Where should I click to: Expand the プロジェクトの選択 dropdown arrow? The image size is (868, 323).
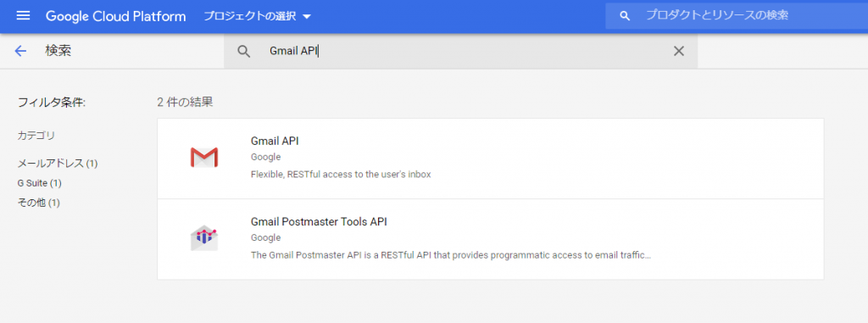tap(307, 17)
